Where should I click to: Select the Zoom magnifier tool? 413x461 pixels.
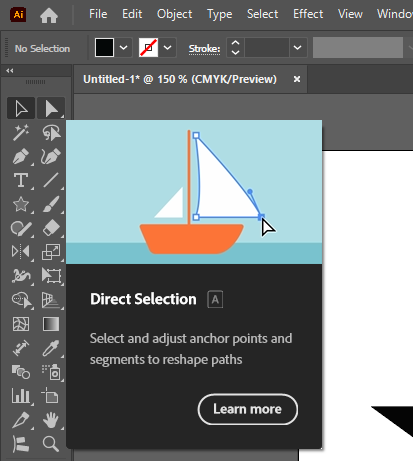(51, 444)
